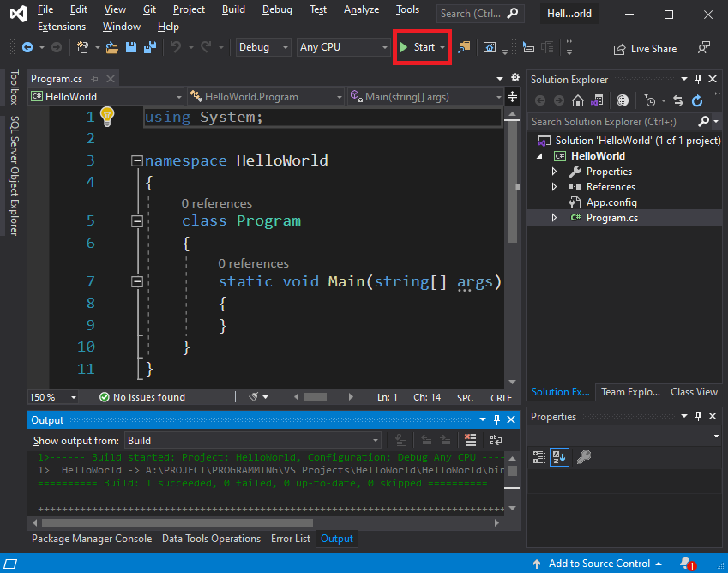Toggle Word Wrap in Output panel

(496, 440)
